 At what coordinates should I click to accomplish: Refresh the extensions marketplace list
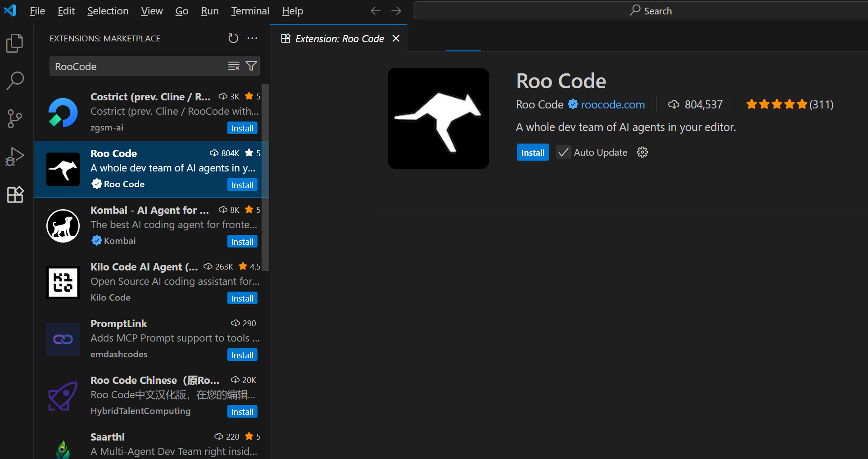coord(233,38)
